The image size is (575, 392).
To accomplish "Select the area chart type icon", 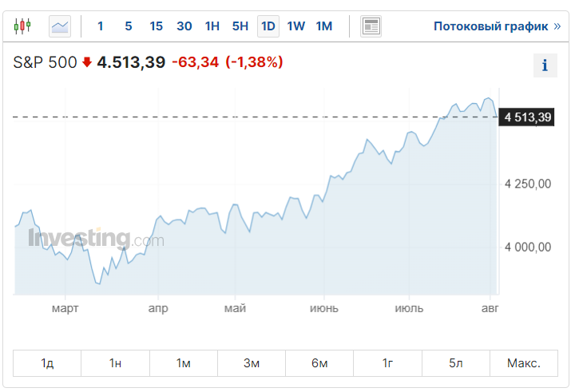I will [60, 26].
